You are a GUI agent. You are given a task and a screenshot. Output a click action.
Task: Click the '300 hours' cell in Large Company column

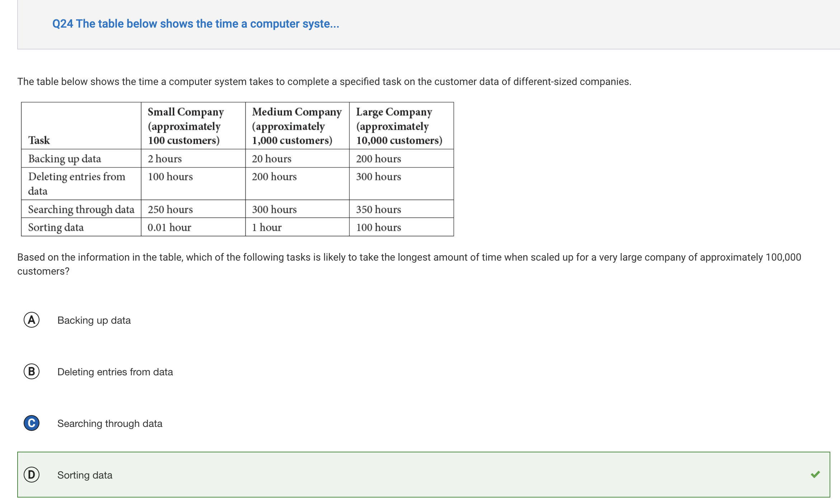(x=402, y=184)
